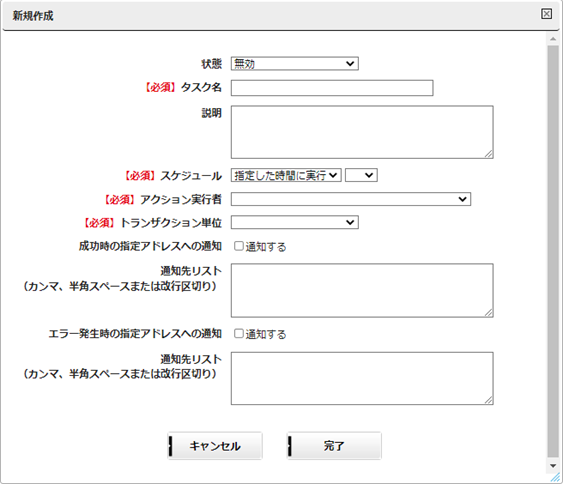Screen dimensions: 563x484
Task: Expand the トランザクション単位 dropdown
Action: pyautogui.click(x=294, y=222)
